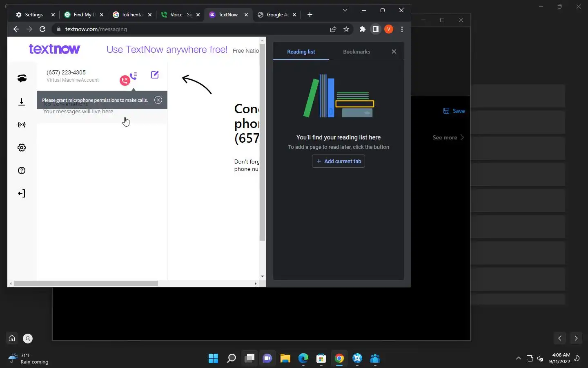Open the Chrome three-dot menu
588x368 pixels.
(402, 29)
